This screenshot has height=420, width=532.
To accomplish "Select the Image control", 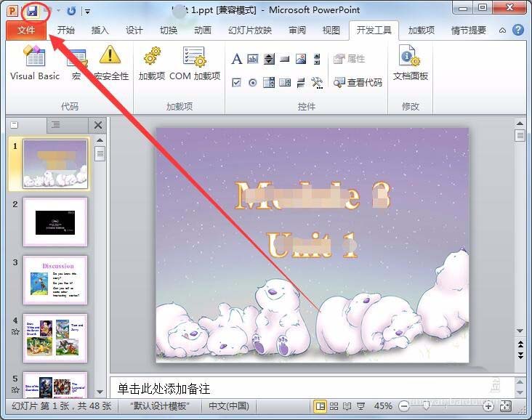I will click(x=301, y=59).
